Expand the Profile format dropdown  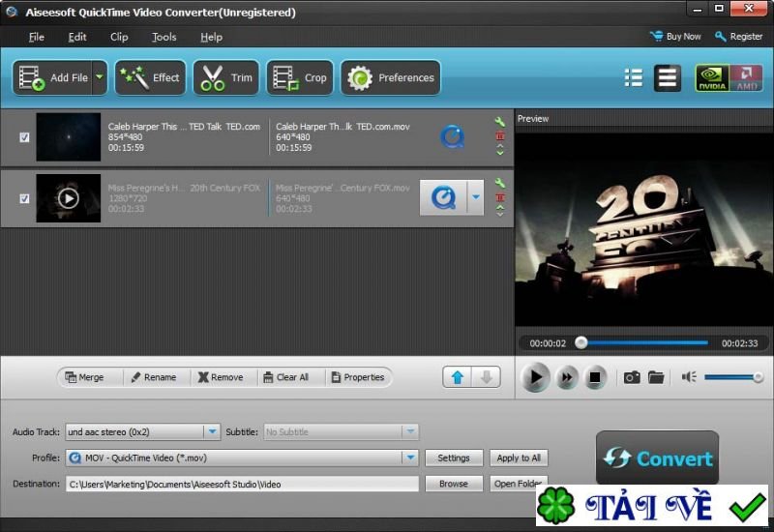click(x=410, y=458)
